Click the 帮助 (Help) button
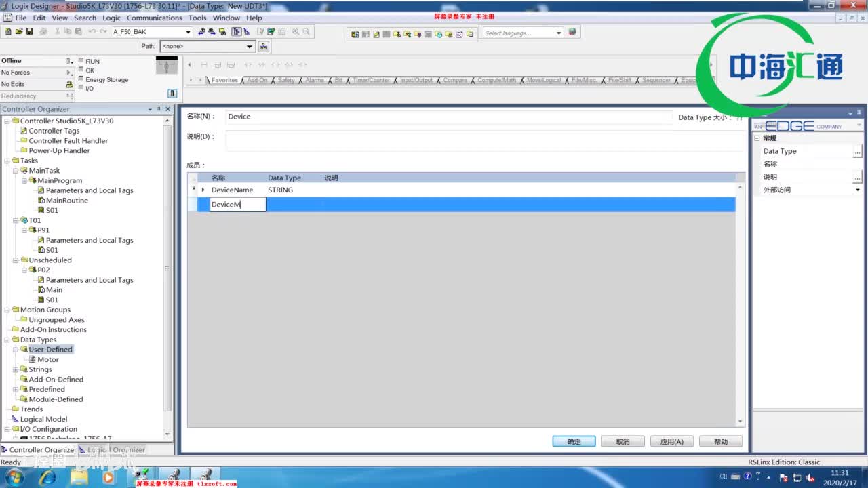Screen dimensions: 868x488 pyautogui.click(x=721, y=441)
